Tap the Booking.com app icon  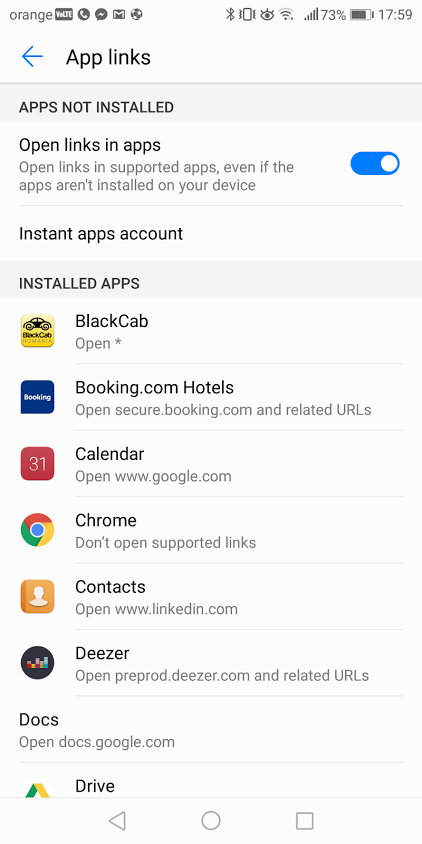pyautogui.click(x=37, y=397)
